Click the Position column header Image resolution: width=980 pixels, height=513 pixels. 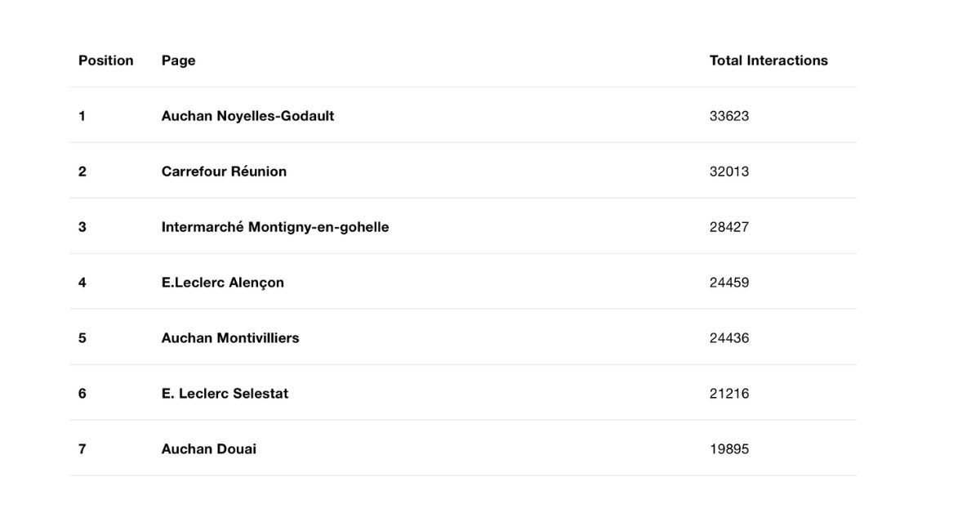[x=106, y=60]
